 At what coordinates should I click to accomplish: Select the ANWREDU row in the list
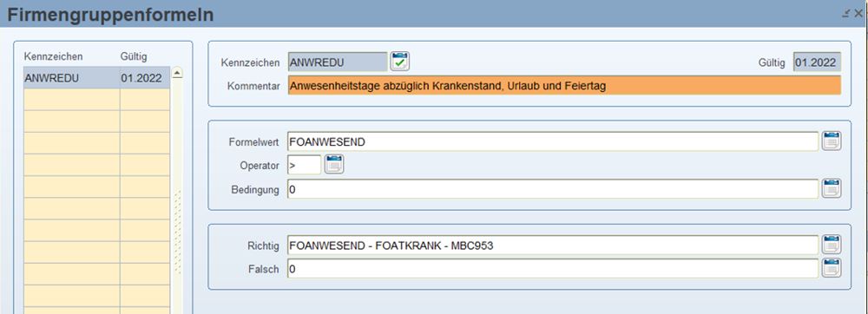96,78
